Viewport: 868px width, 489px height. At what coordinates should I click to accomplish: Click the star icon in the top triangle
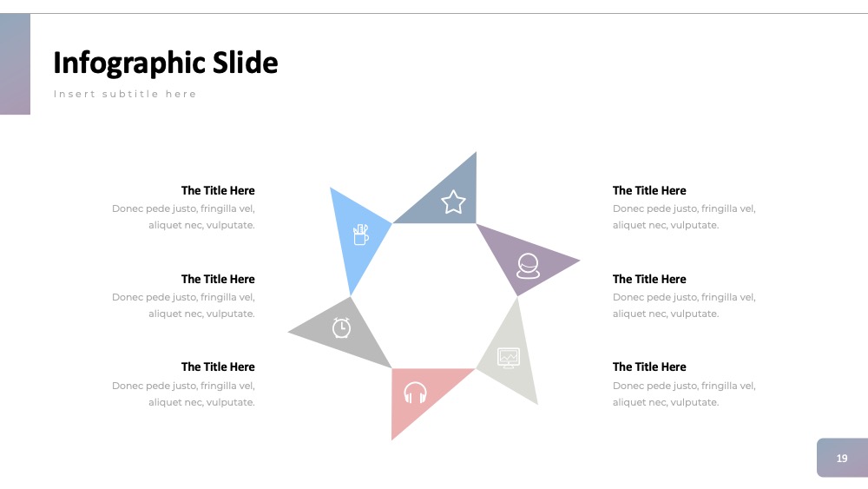[x=453, y=202]
